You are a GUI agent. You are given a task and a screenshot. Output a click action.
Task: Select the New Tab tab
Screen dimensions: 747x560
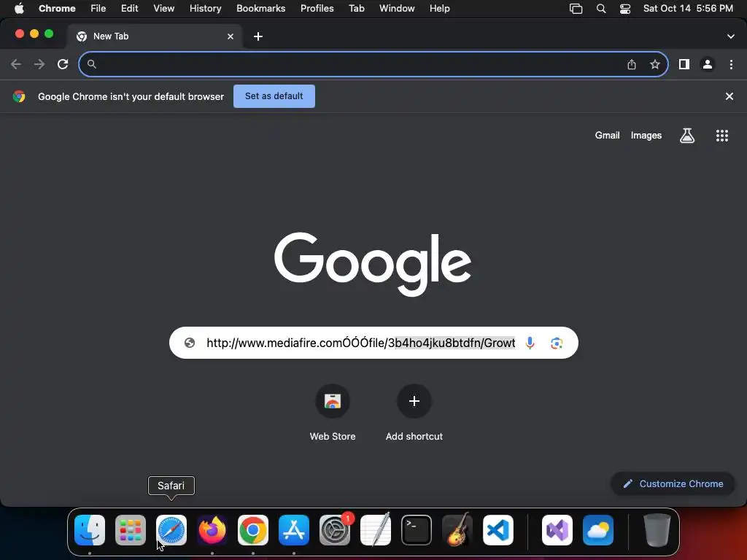[x=152, y=36]
